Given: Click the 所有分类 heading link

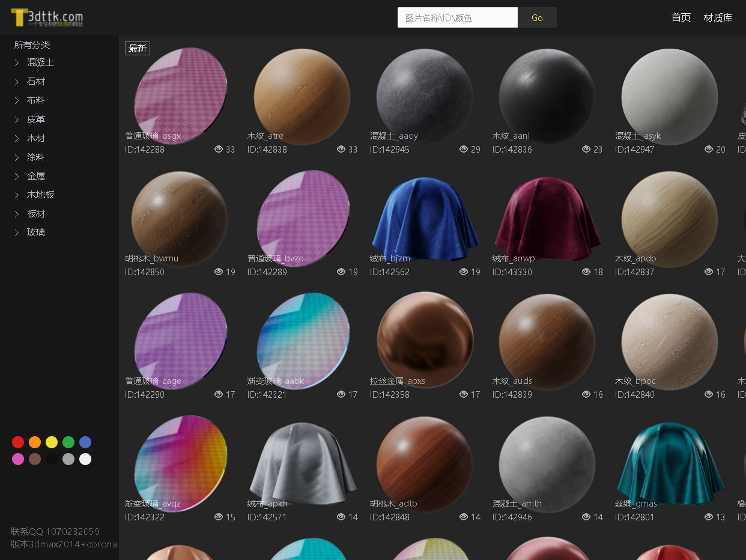Looking at the screenshot, I should coord(32,45).
